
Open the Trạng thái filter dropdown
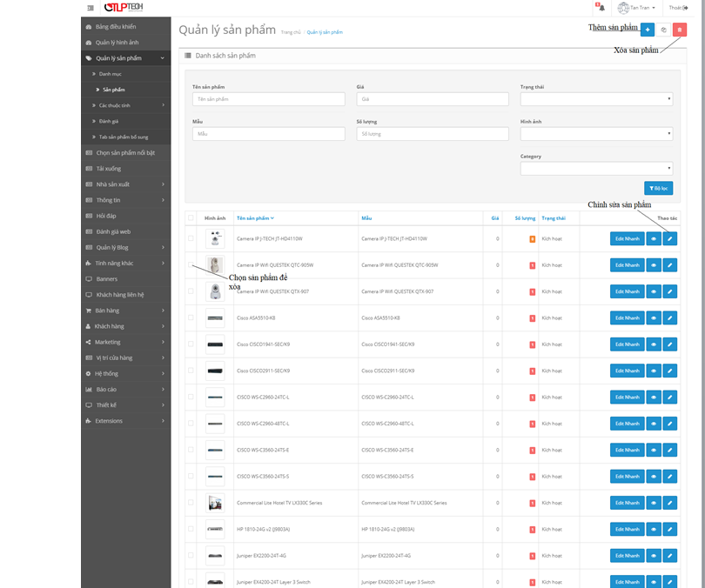coord(597,99)
